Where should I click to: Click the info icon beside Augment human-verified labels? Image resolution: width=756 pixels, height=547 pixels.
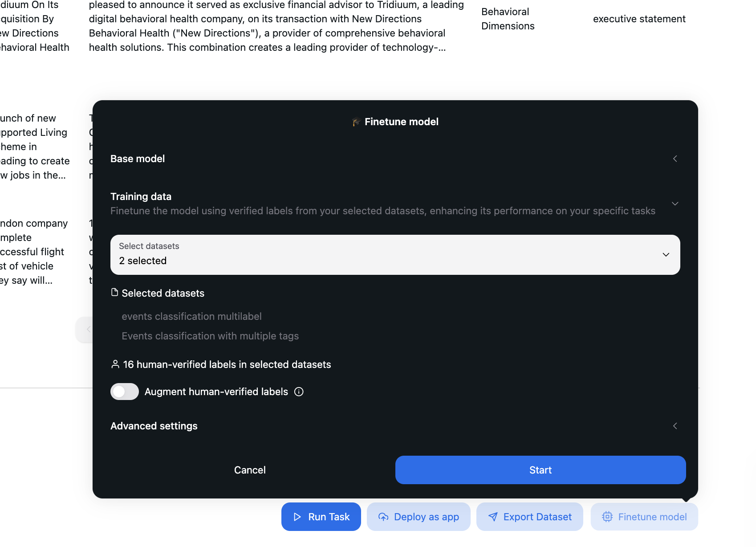click(299, 392)
